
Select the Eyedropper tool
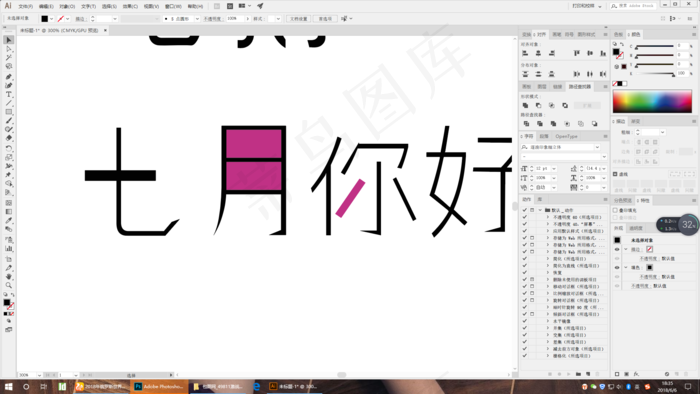[x=8, y=220]
